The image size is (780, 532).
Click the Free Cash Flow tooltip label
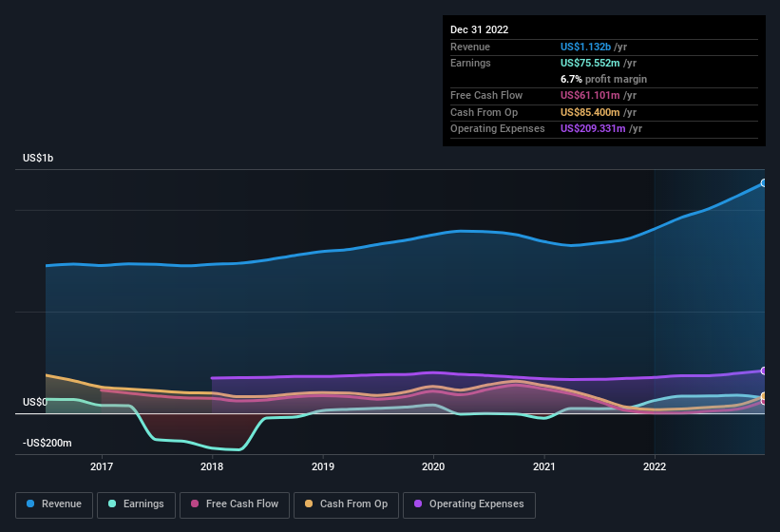pos(486,95)
